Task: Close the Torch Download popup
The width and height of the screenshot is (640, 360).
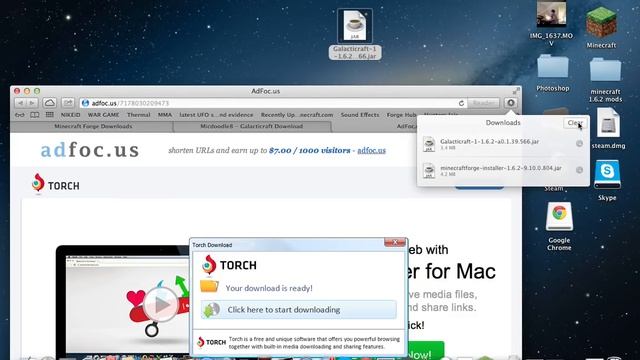Action: click(x=395, y=242)
